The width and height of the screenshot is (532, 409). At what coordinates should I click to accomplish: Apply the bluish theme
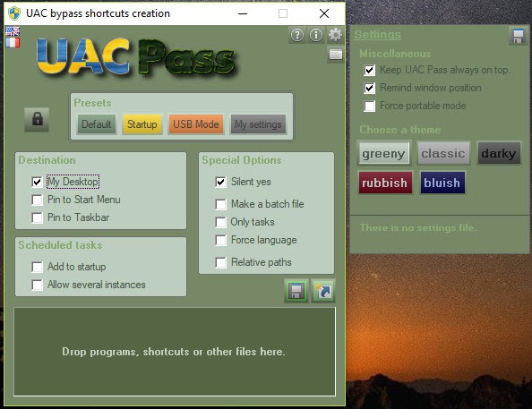coord(442,183)
